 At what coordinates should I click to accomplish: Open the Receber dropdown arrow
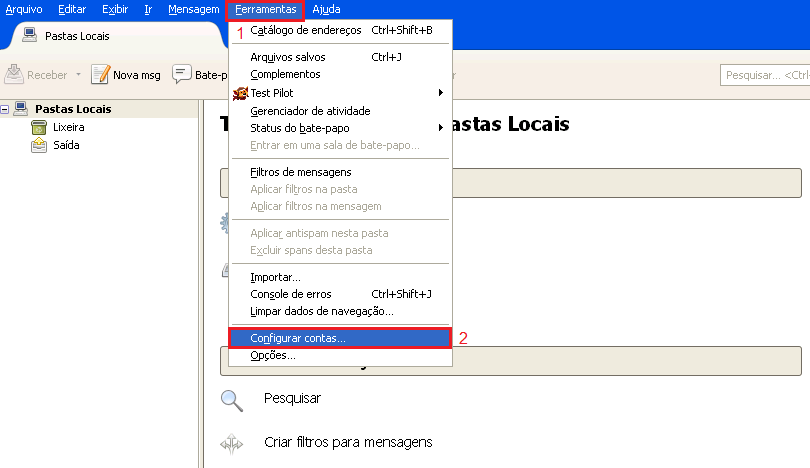click(78, 75)
